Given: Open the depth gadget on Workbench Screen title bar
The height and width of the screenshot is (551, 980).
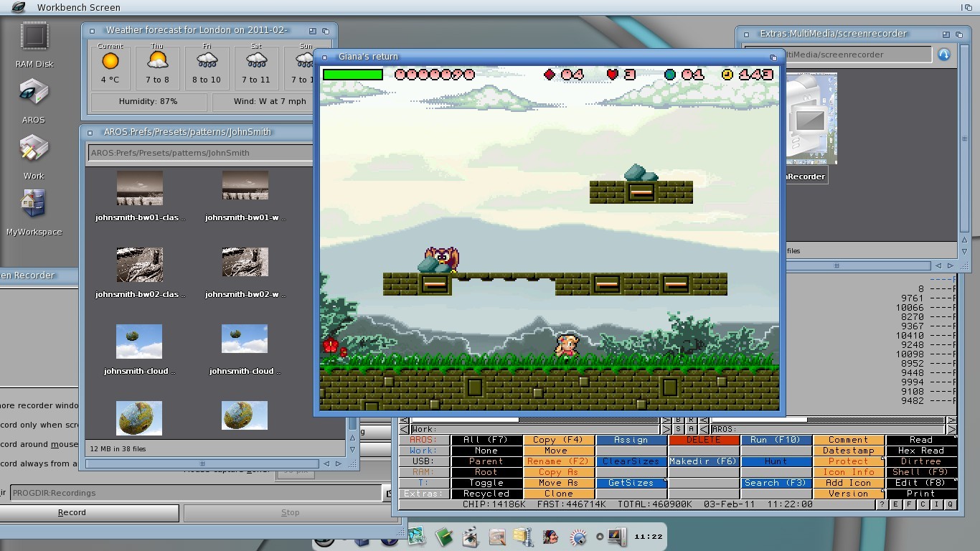Looking at the screenshot, I should click(969, 7).
